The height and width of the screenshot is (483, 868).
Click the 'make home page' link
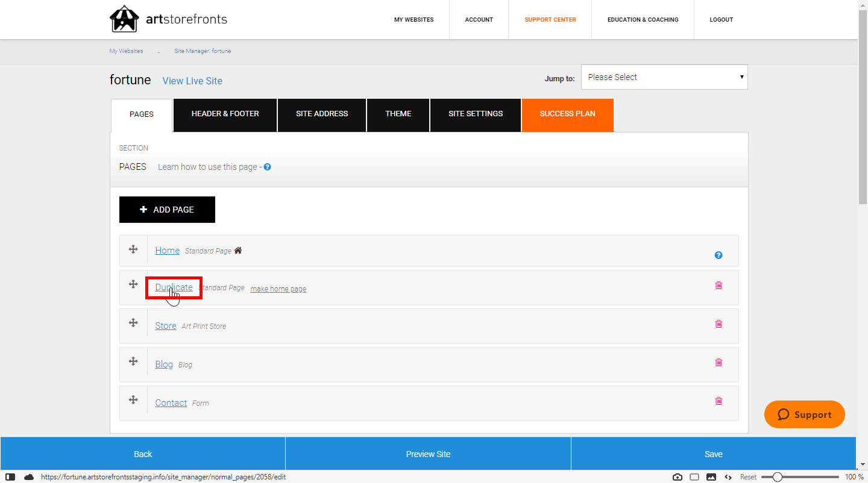(x=278, y=288)
